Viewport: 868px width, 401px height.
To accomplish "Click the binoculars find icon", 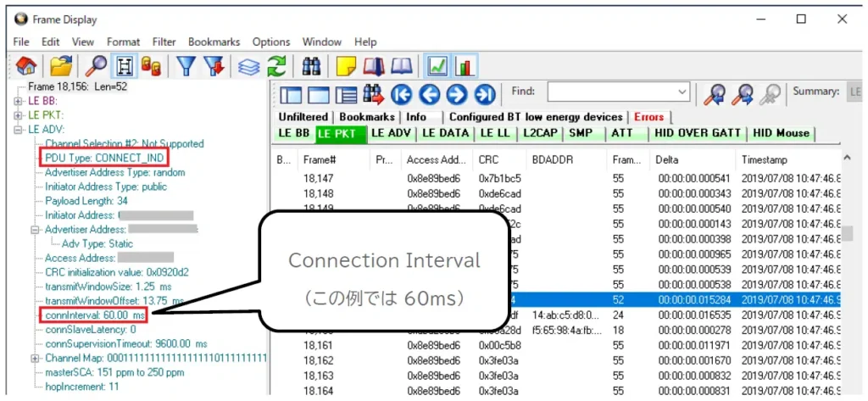I will [x=312, y=65].
